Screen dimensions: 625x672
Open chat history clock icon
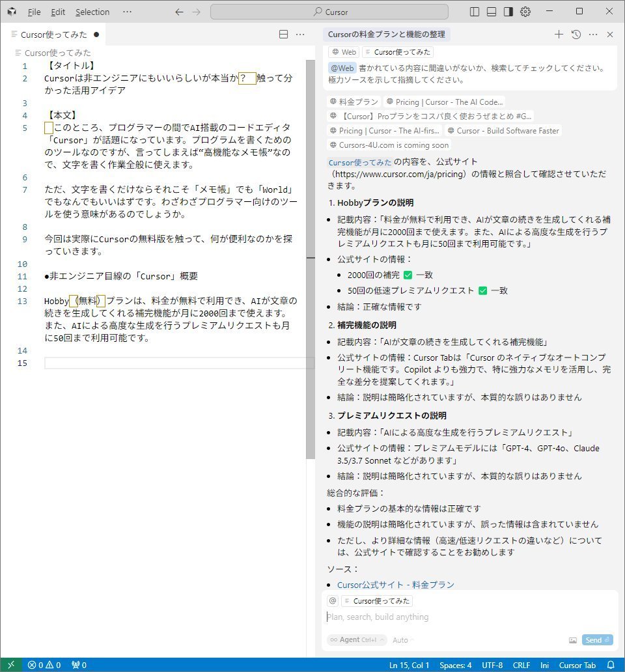click(576, 35)
